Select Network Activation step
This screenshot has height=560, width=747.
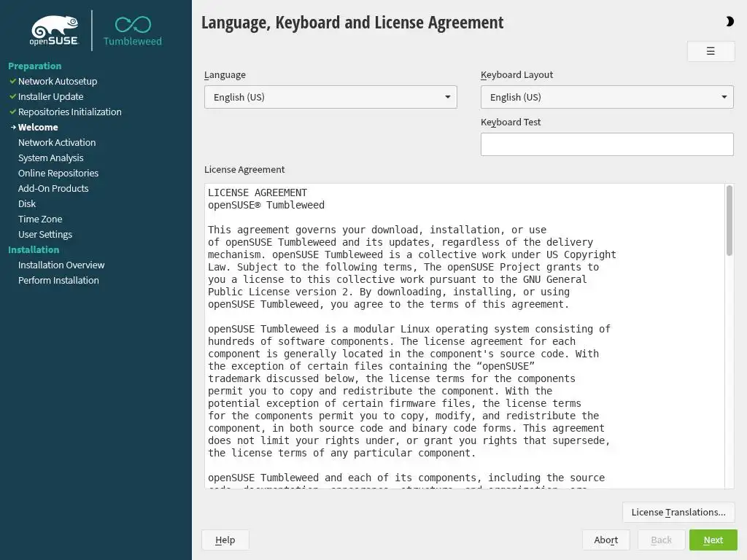tap(57, 142)
